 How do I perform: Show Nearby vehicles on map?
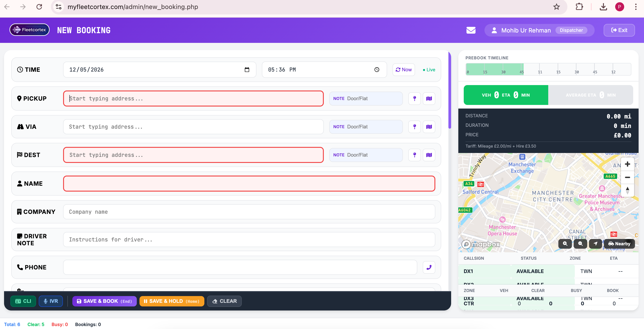pos(619,244)
